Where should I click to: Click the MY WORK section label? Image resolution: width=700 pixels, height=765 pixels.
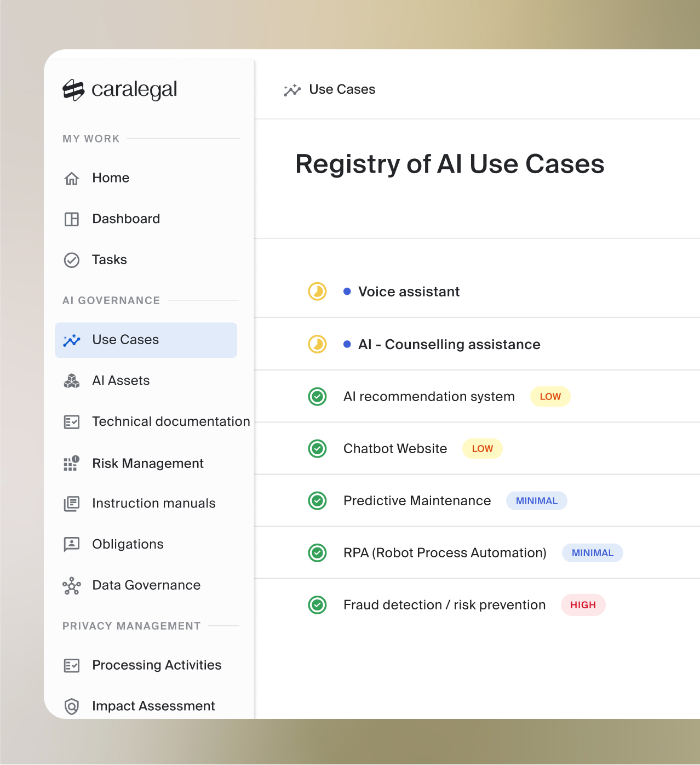91,139
